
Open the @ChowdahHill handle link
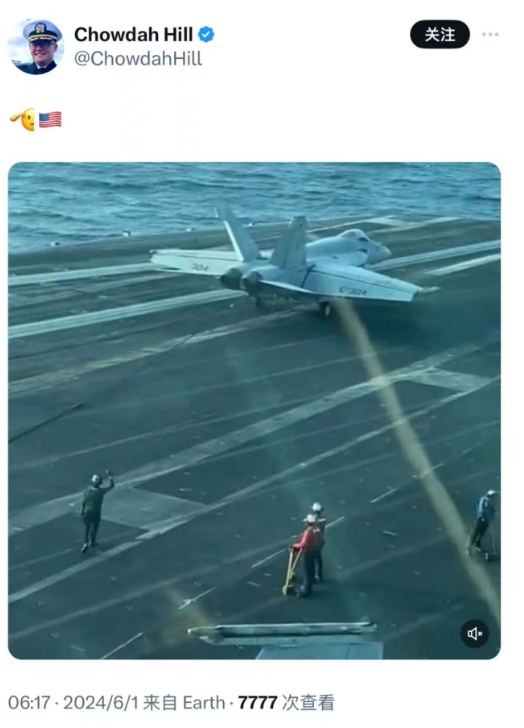click(138, 59)
